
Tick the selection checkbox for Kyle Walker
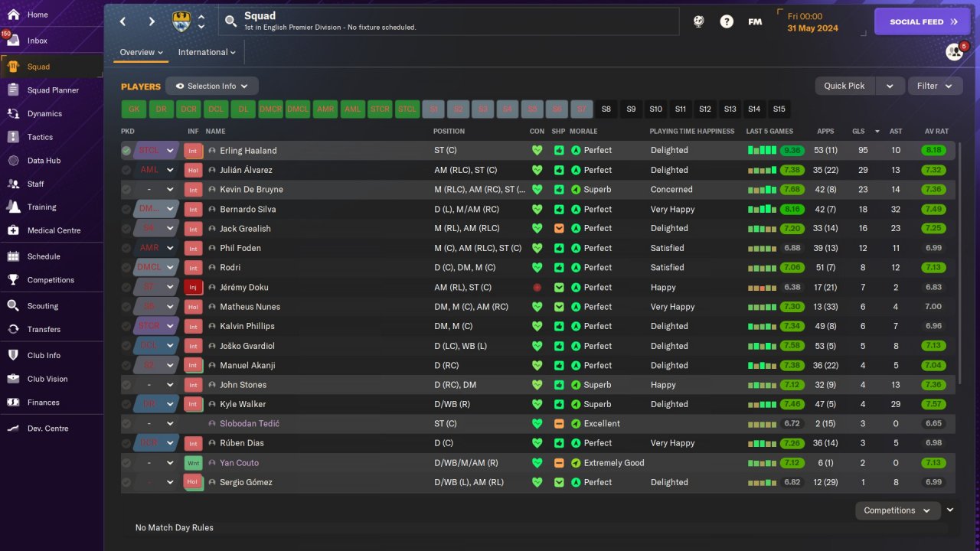(x=126, y=404)
